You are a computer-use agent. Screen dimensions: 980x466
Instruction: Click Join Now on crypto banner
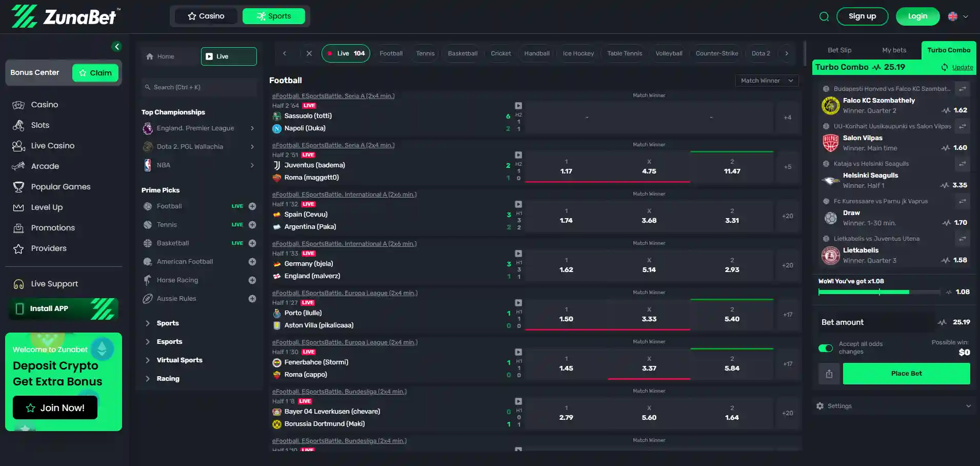click(55, 407)
